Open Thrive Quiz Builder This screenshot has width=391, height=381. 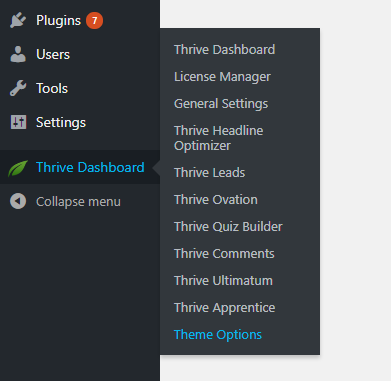(x=228, y=227)
